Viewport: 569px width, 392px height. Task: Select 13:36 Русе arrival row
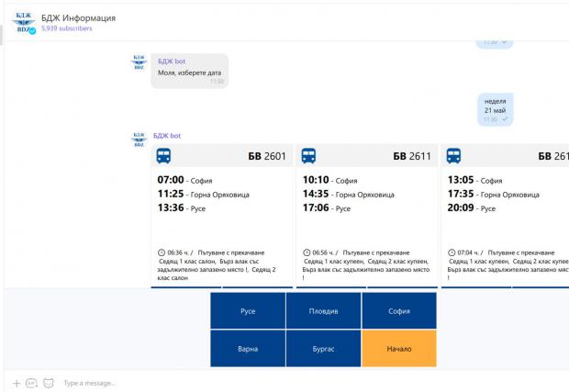[182, 208]
